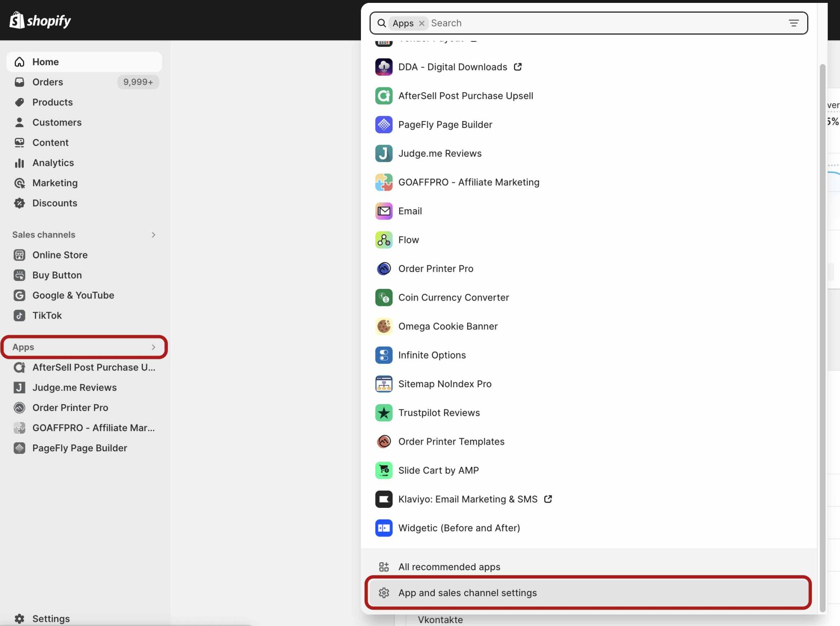Remove the Apps search filter tag
Viewport: 840px width, 626px height.
[x=421, y=23]
